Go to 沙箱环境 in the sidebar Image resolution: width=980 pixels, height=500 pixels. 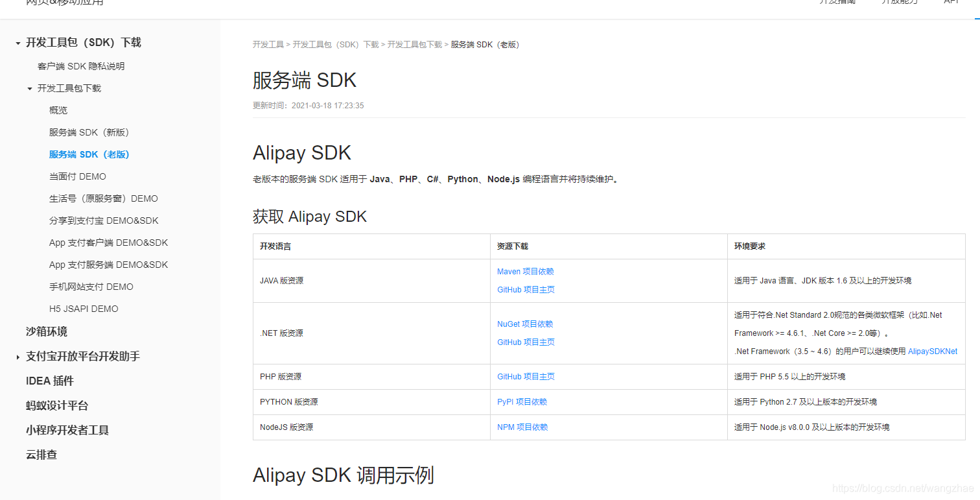pos(47,331)
